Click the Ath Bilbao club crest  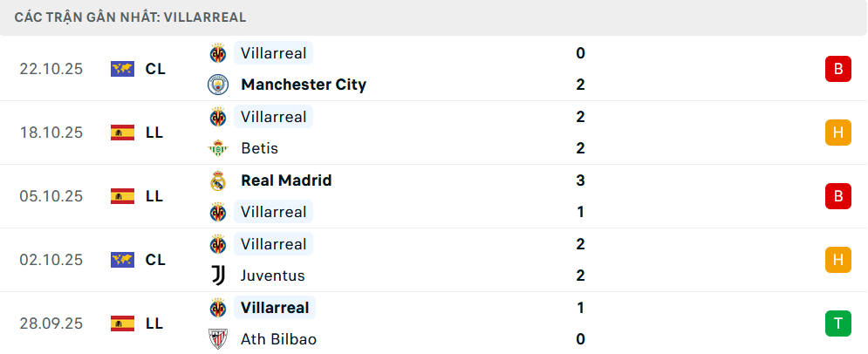pos(217,339)
